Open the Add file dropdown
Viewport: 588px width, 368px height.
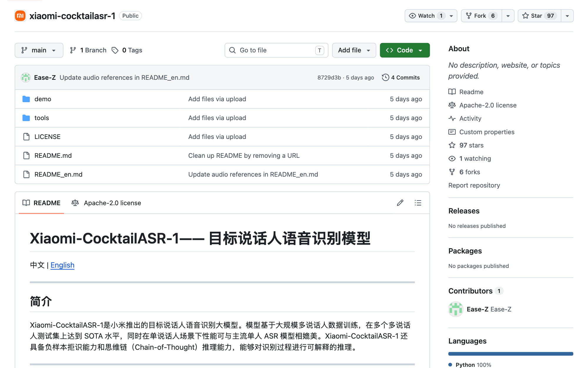click(x=354, y=50)
